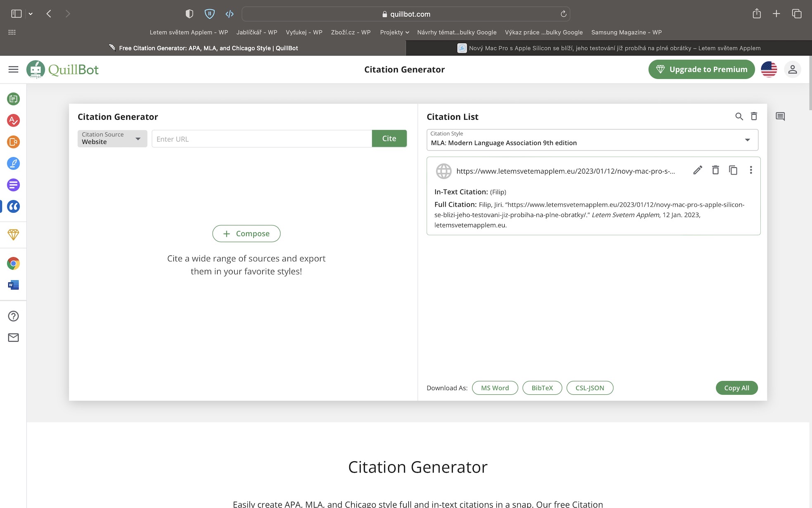Download citations as BibTeX
Screen dimensions: 812x508
click(x=542, y=388)
